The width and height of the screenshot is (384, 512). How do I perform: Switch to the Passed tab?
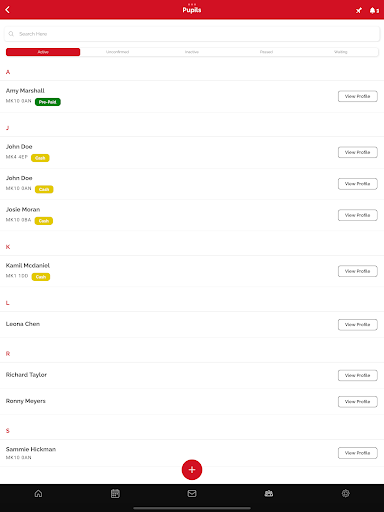266,52
